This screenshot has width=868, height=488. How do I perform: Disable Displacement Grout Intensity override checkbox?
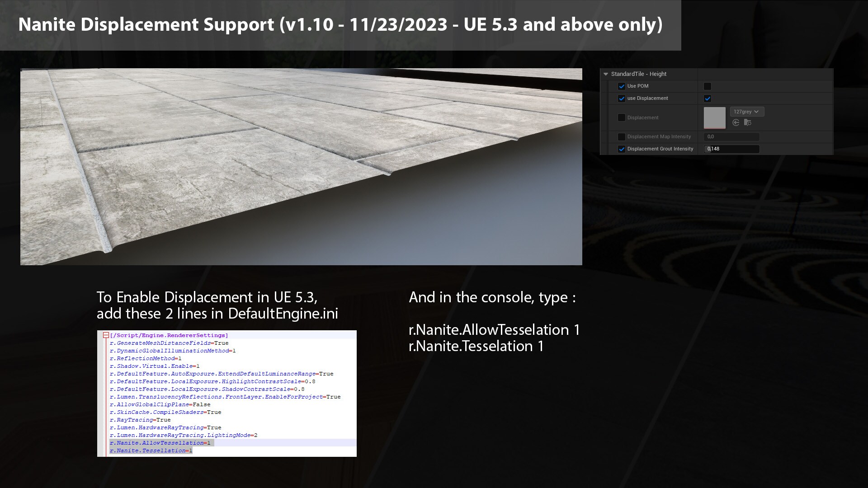tap(622, 149)
